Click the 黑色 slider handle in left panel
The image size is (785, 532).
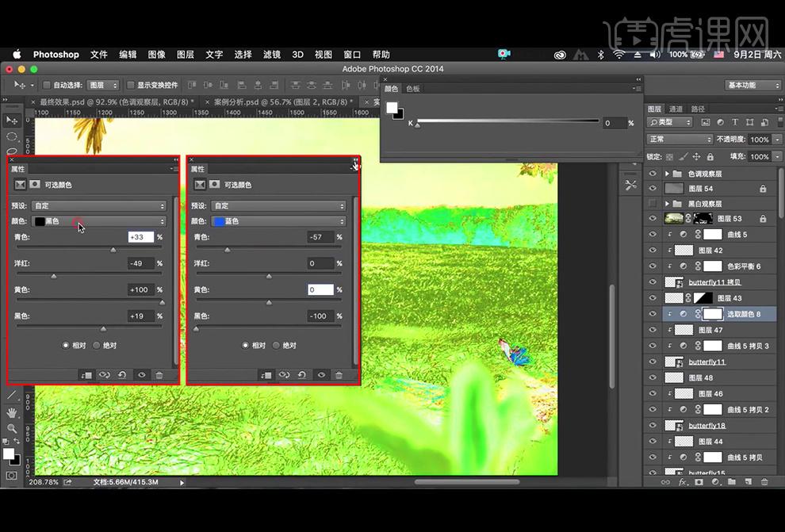103,329
